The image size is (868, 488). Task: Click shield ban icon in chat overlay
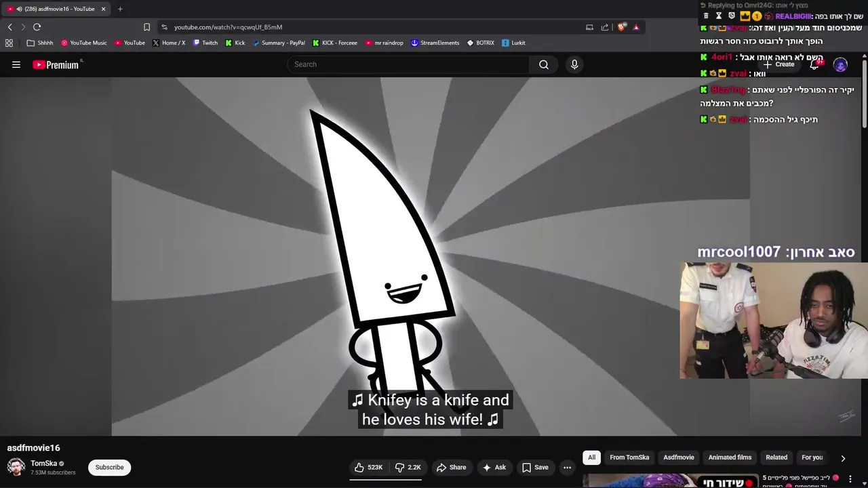click(x=731, y=16)
